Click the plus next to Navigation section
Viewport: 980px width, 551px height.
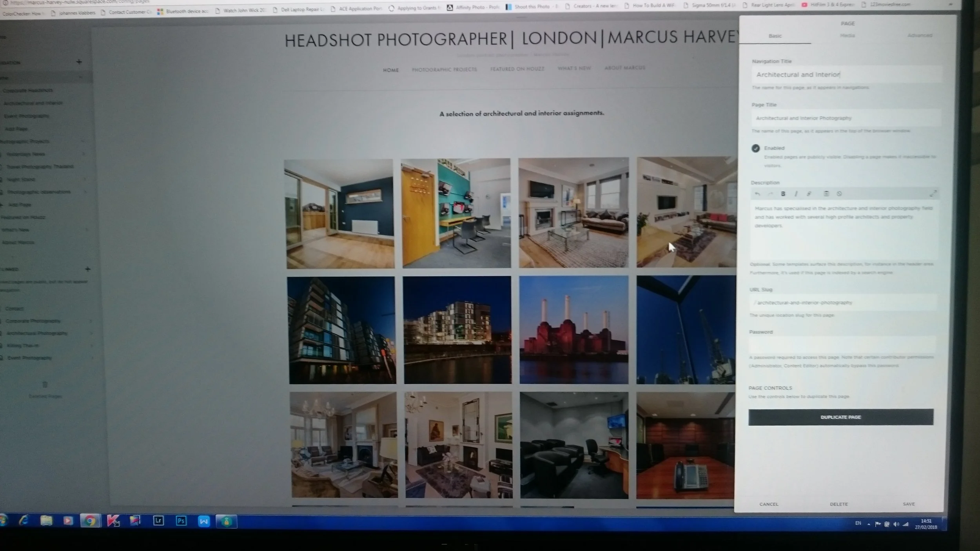[79, 62]
